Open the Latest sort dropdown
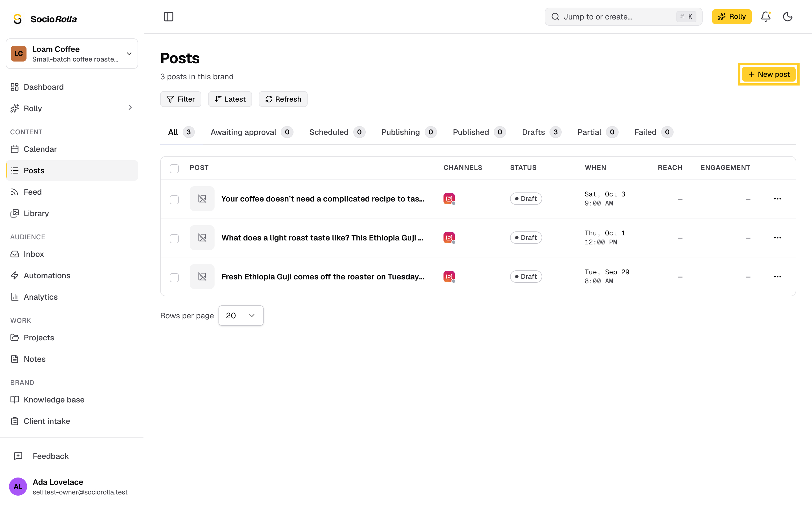812x508 pixels. click(x=230, y=99)
